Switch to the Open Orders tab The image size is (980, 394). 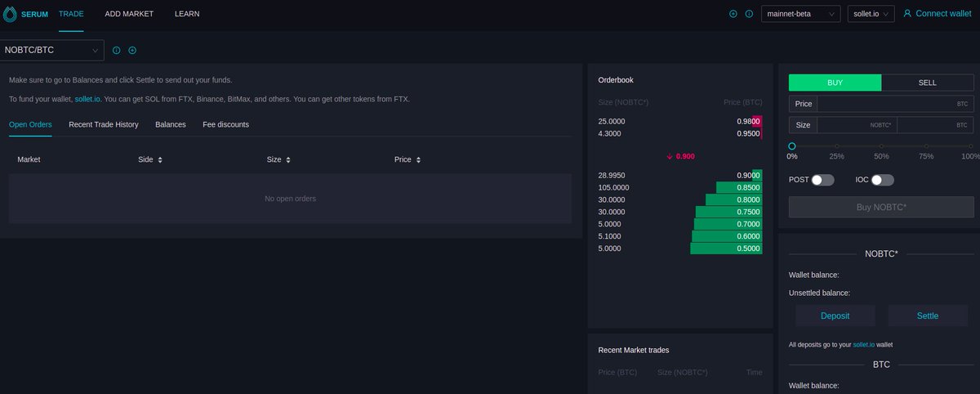30,124
